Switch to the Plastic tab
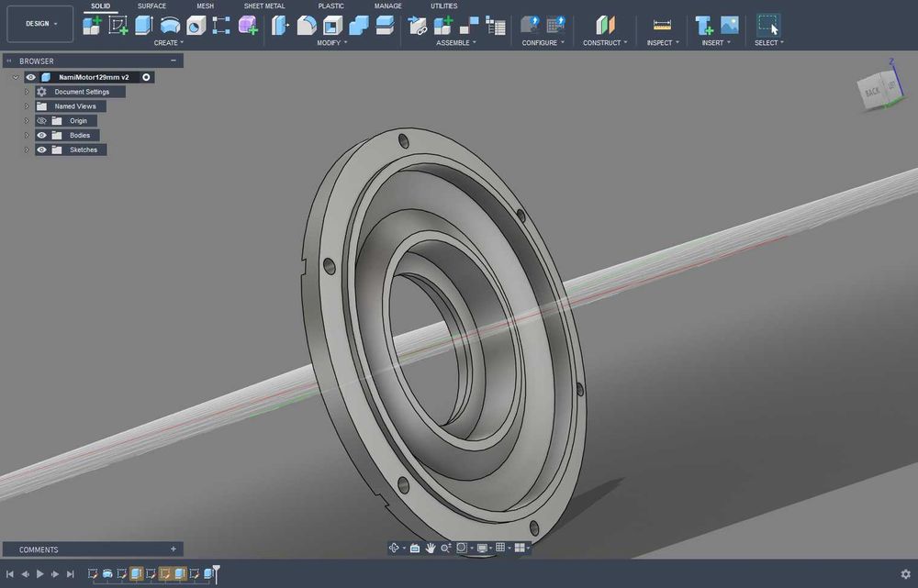 pyautogui.click(x=330, y=6)
